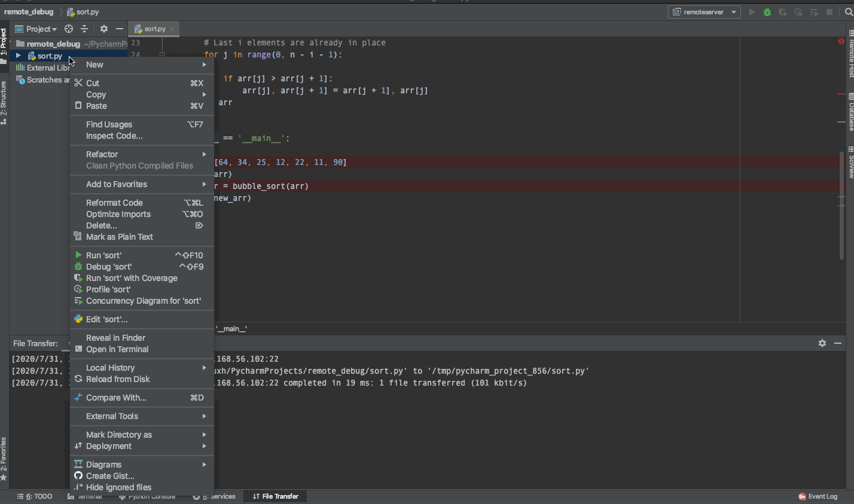Click the stop square icon in the top toolbar
854x504 pixels.
click(829, 12)
